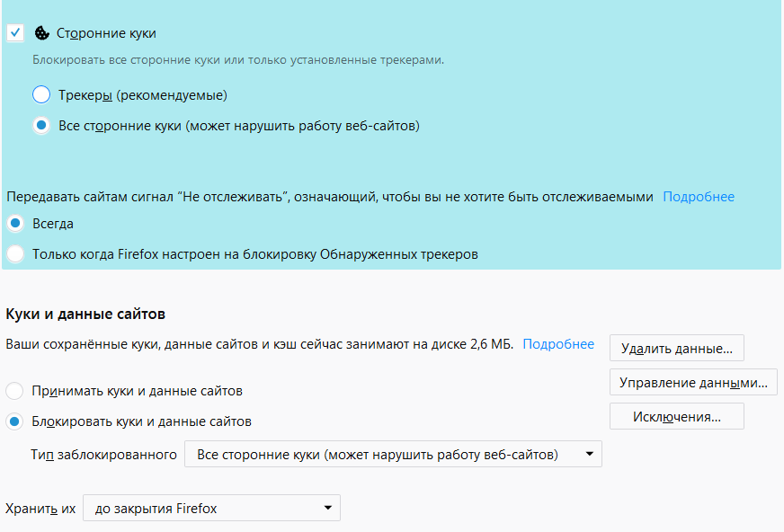Open Подробнее link next to disk usage text
Viewport: 784px width, 532px height.
(558, 344)
